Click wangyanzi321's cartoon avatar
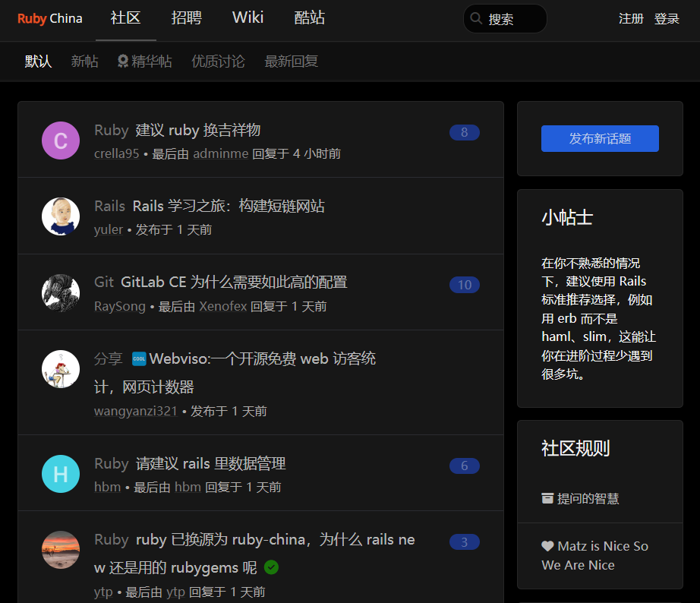 [x=61, y=369]
